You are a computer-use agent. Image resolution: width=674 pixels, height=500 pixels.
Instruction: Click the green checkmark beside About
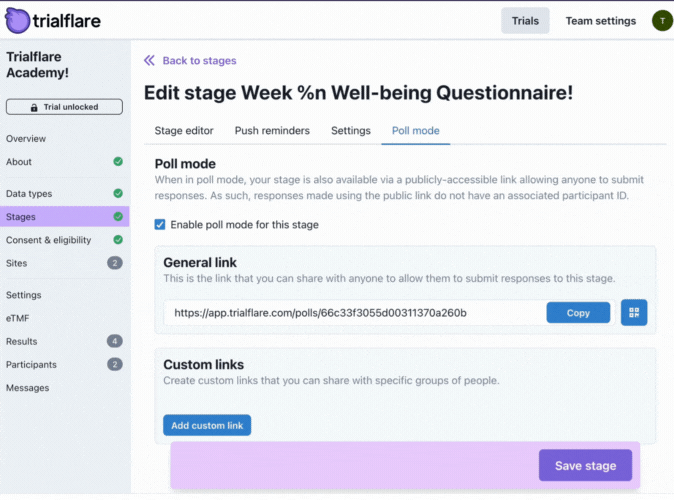coord(118,161)
